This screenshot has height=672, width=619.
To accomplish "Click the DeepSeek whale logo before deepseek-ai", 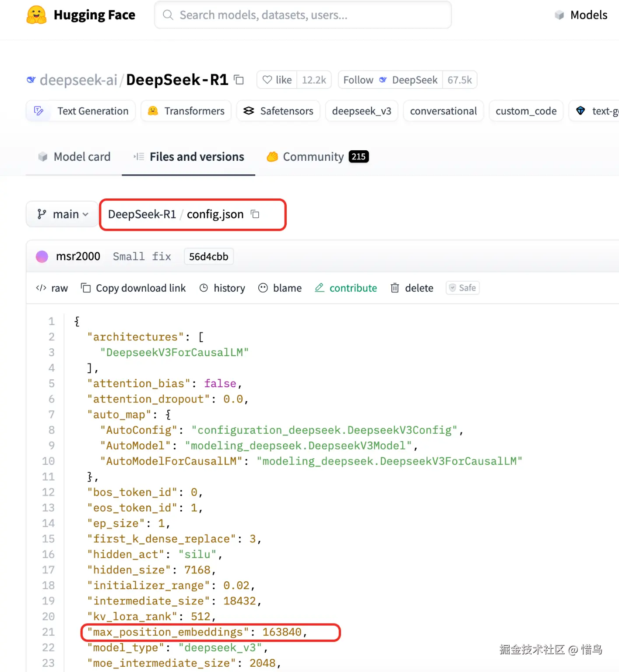I will [x=31, y=80].
